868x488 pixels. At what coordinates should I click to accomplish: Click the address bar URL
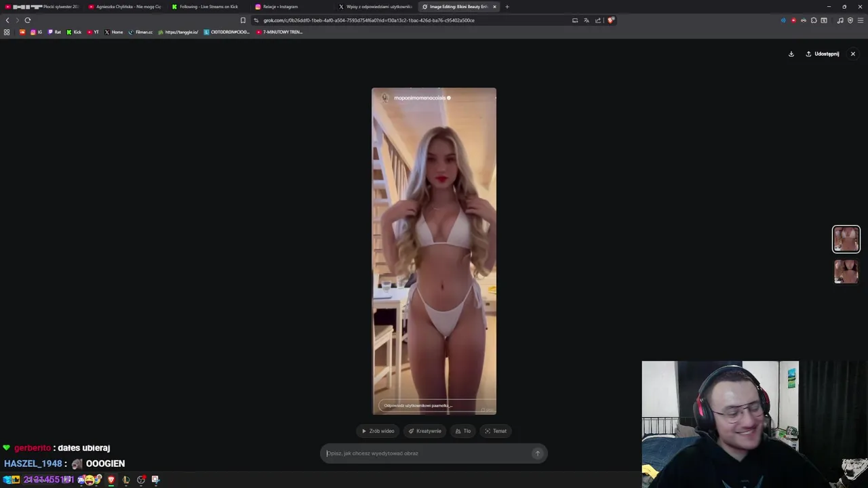369,20
